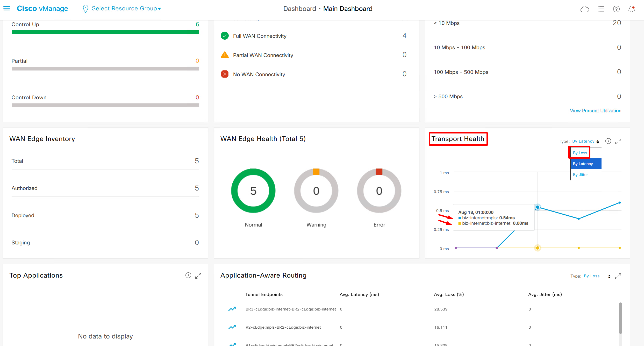Click View Percent Utilization link
Viewport: 644px width, 346px height.
(x=595, y=111)
